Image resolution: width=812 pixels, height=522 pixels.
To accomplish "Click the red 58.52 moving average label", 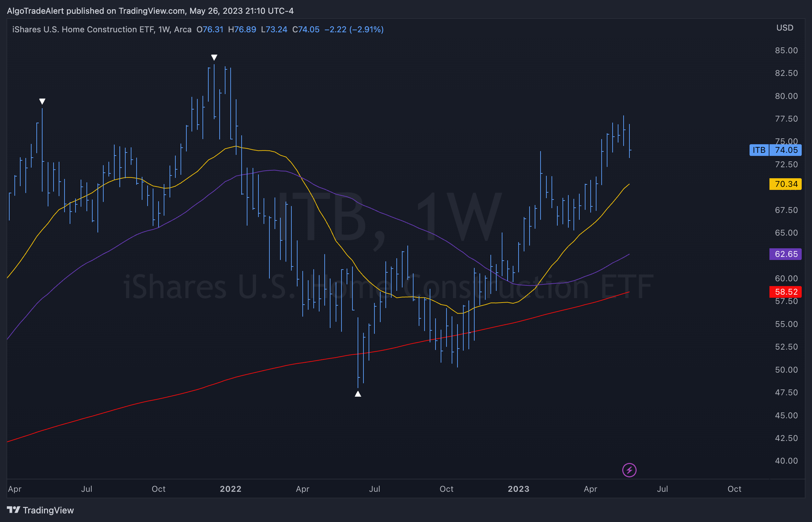I will [786, 292].
